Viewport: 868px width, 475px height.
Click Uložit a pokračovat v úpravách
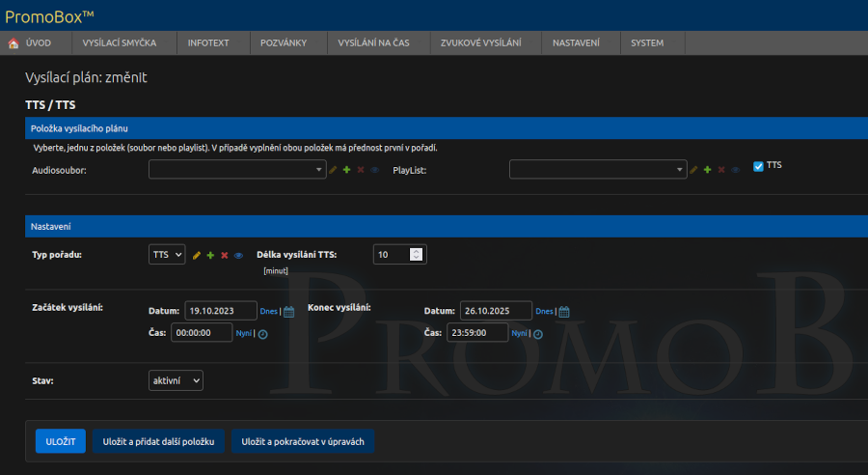coord(303,441)
